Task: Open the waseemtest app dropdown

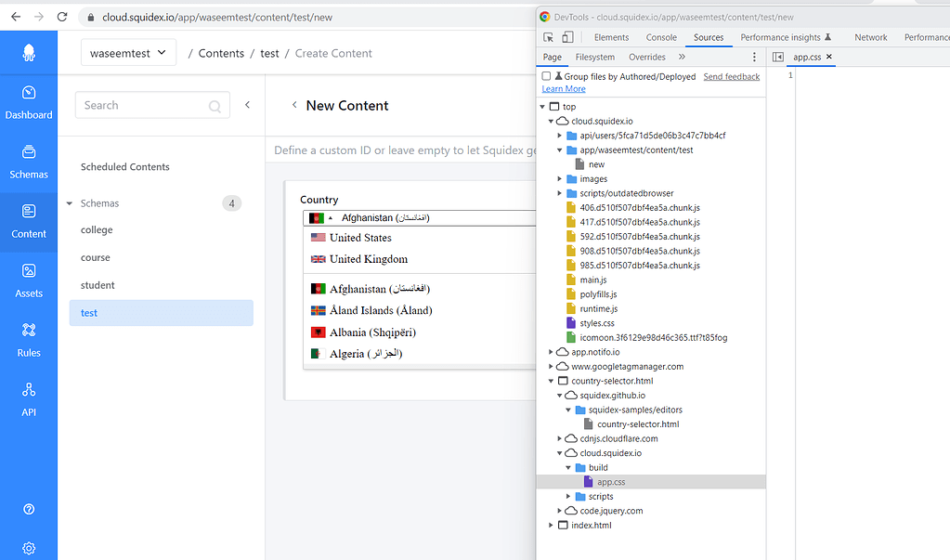Action: pyautogui.click(x=128, y=53)
